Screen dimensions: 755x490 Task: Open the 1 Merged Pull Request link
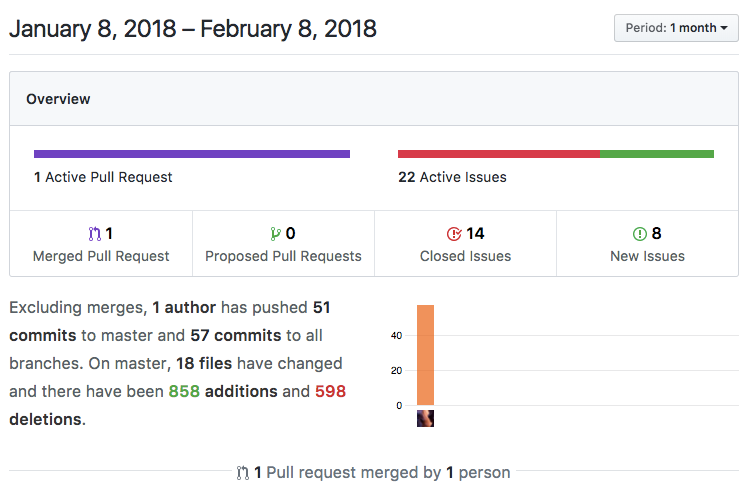[101, 244]
